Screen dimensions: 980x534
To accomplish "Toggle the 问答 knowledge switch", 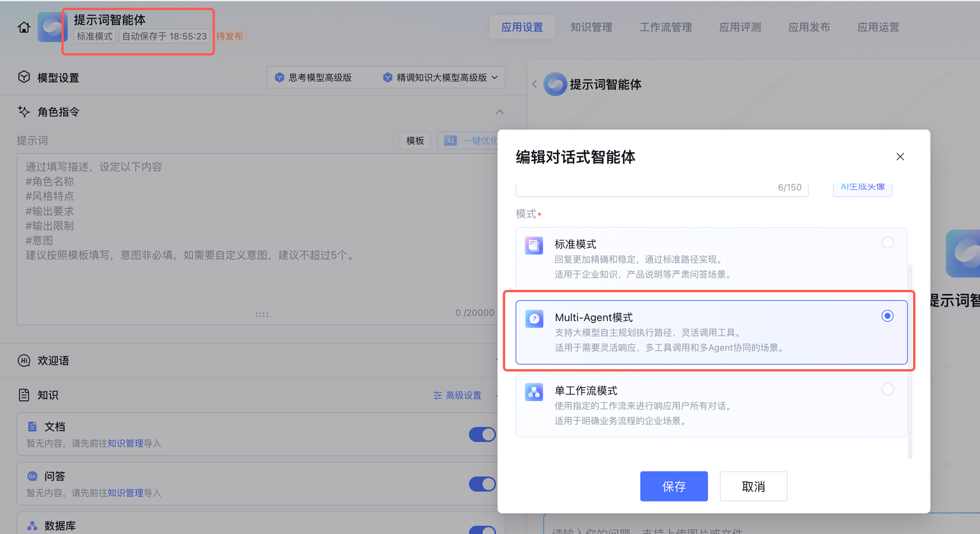I will click(x=482, y=484).
